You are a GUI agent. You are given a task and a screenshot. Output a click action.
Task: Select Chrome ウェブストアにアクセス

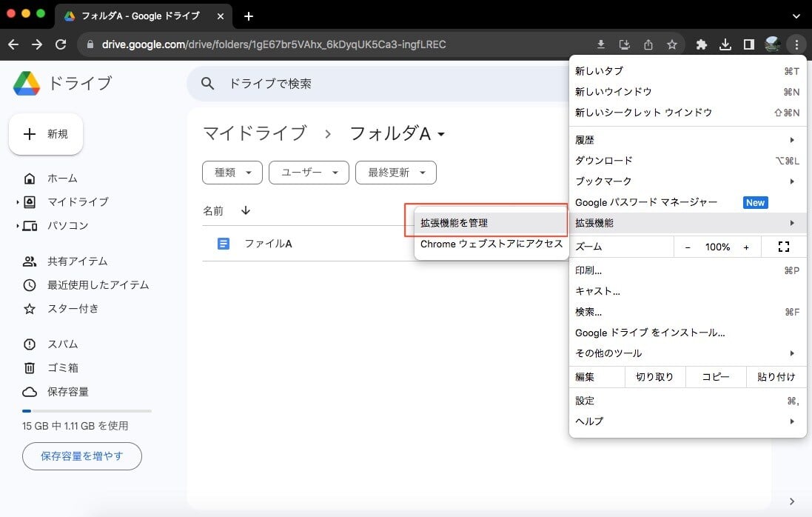coord(491,244)
